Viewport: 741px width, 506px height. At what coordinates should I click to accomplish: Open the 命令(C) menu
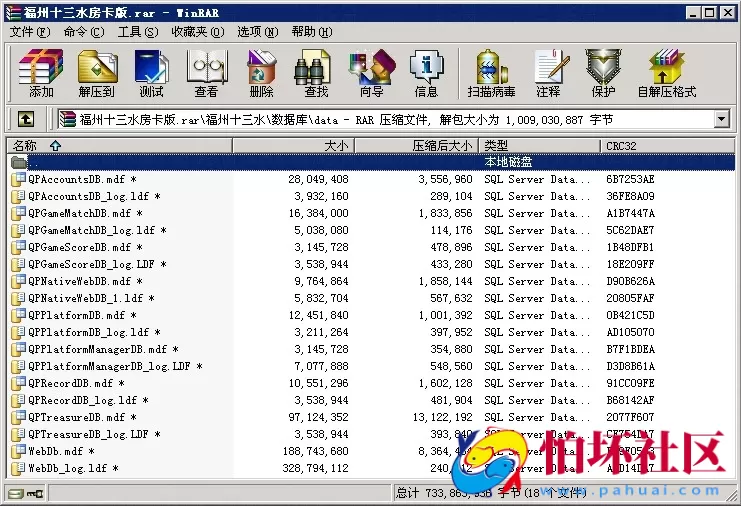tap(84, 32)
